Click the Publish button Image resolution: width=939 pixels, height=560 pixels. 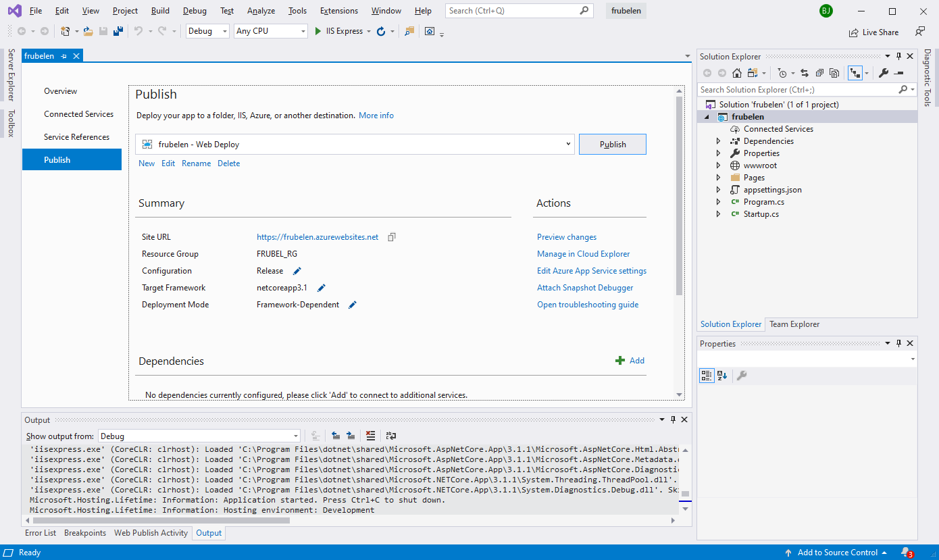click(x=613, y=144)
